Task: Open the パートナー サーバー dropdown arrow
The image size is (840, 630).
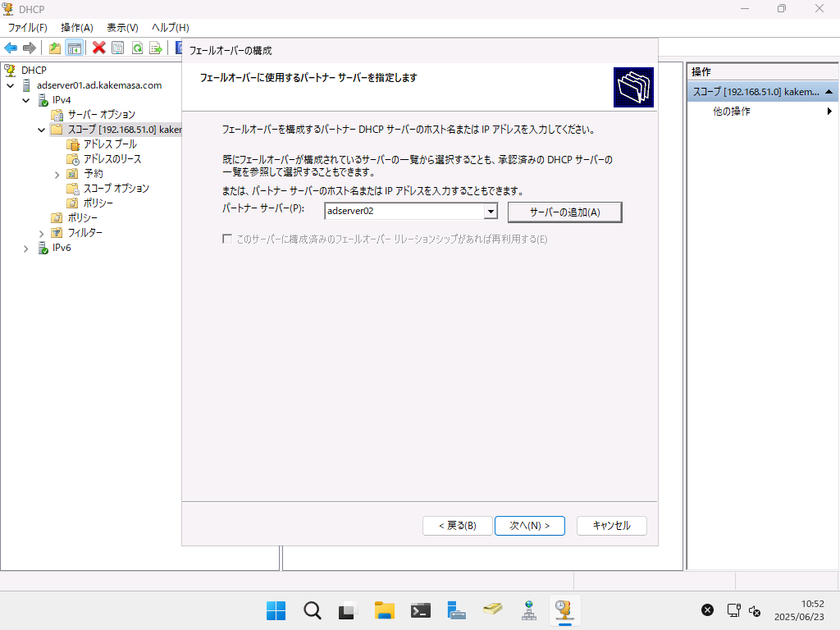Action: pos(491,211)
